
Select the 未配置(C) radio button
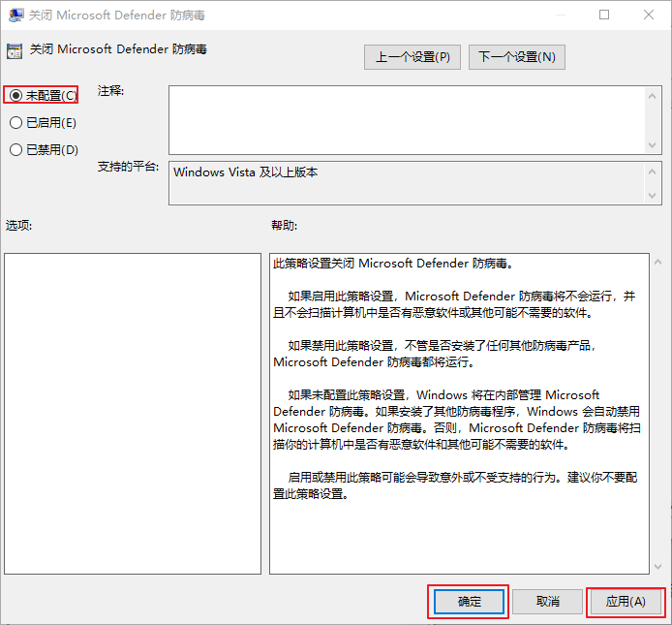coord(43,95)
